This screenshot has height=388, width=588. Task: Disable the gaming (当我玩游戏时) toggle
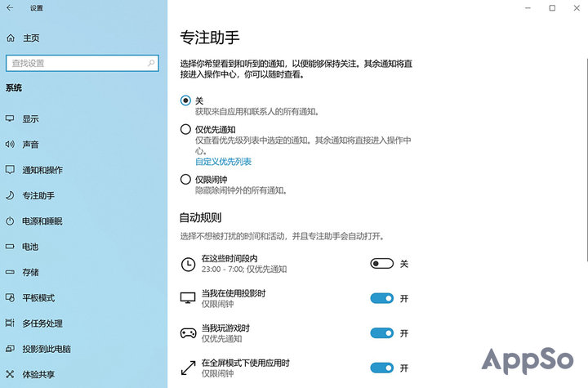[381, 332]
